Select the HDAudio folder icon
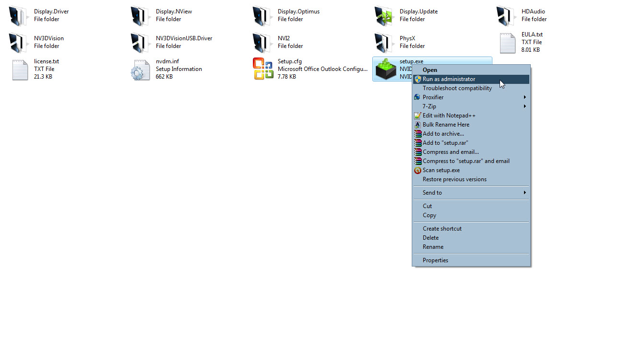The image size is (644, 349). click(507, 16)
